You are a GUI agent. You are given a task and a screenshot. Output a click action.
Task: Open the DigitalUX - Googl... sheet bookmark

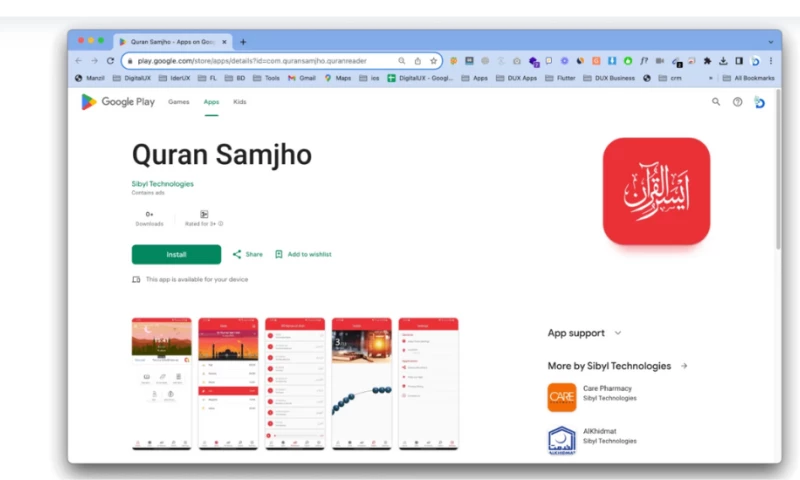[x=420, y=78]
